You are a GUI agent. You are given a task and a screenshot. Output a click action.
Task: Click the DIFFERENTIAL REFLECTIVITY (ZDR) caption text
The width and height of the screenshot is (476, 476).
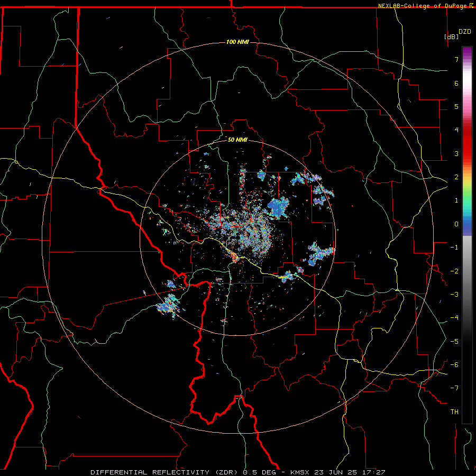(165, 472)
